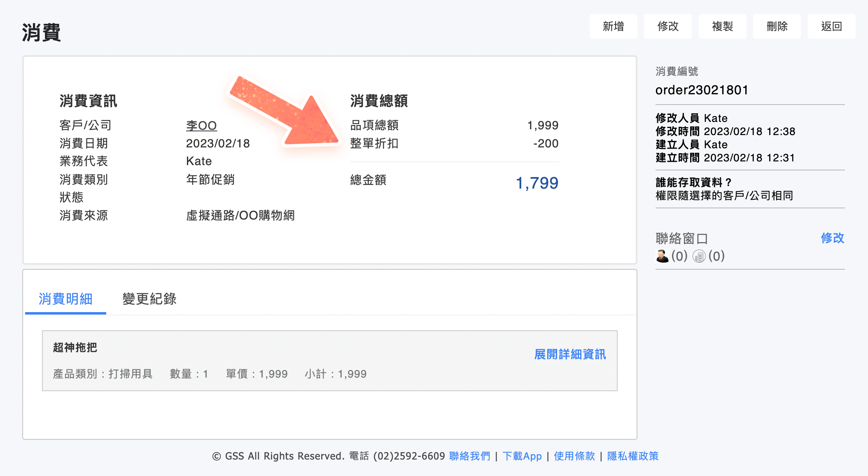The image size is (868, 476).
Task: Click the 新增 button
Action: (613, 26)
